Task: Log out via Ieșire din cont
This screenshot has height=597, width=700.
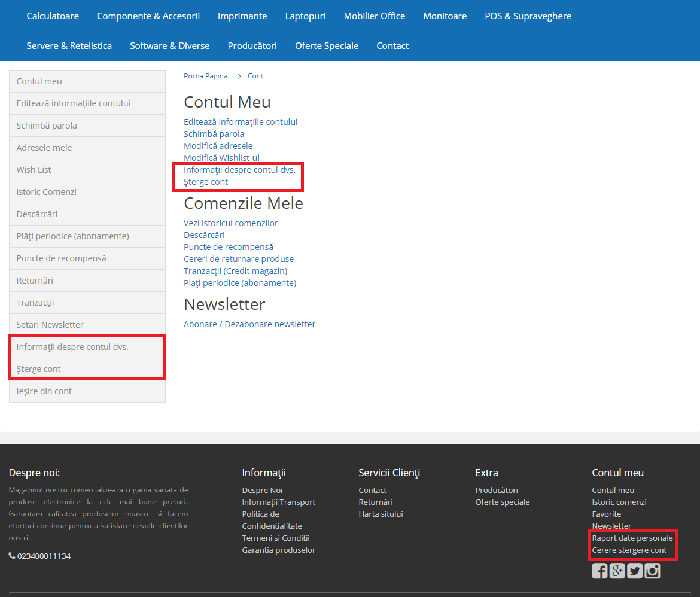Action: point(44,391)
